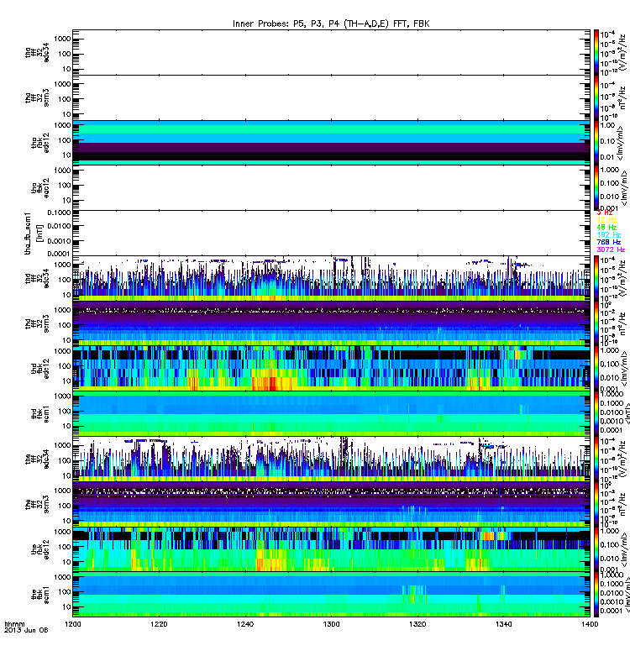Click the empty tha fft 32 edc34 panel
This screenshot has height=672, width=630.
(x=331, y=52)
